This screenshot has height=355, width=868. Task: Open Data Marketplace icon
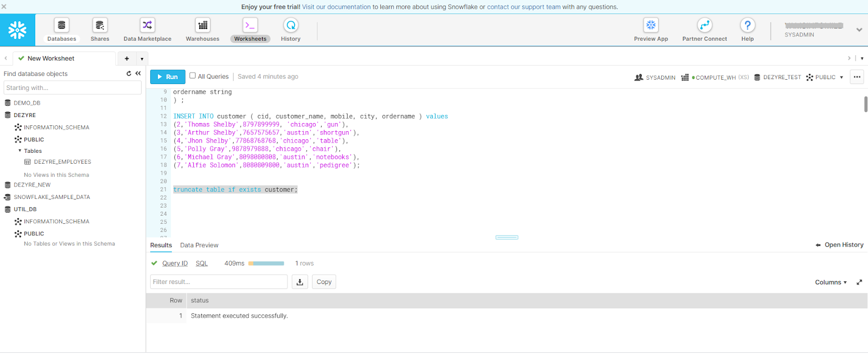point(147,25)
